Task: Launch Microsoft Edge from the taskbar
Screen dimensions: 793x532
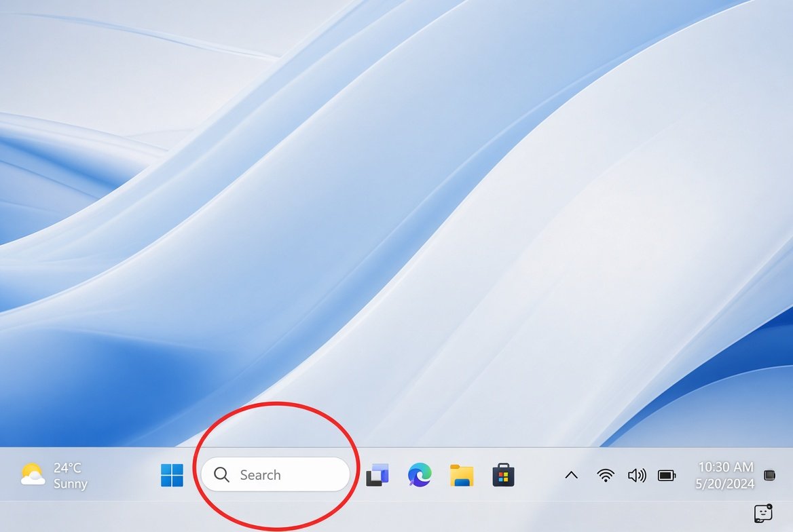Action: coord(420,475)
